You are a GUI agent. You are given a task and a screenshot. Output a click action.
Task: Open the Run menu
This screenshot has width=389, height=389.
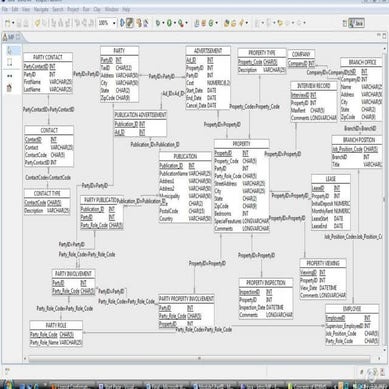coord(86,10)
